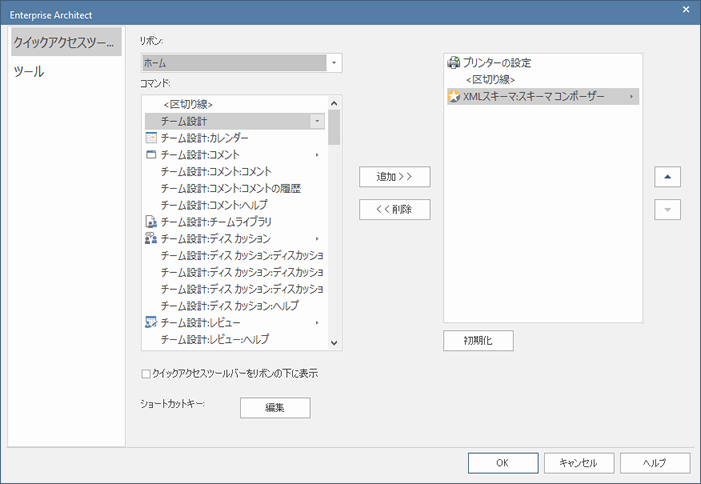Expand the XMLスキーマ:スキーマコンポーザー submenu arrow
The width and height of the screenshot is (701, 484).
click(631, 96)
